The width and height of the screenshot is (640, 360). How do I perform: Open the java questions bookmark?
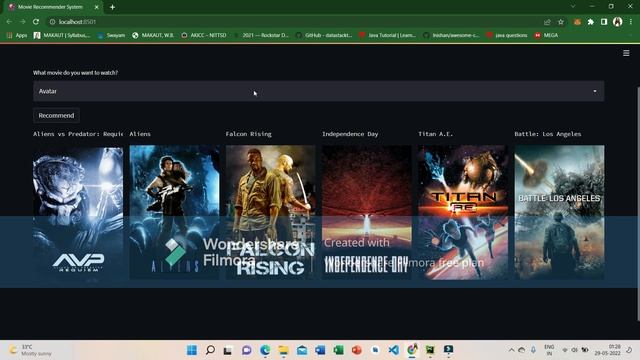pyautogui.click(x=507, y=35)
